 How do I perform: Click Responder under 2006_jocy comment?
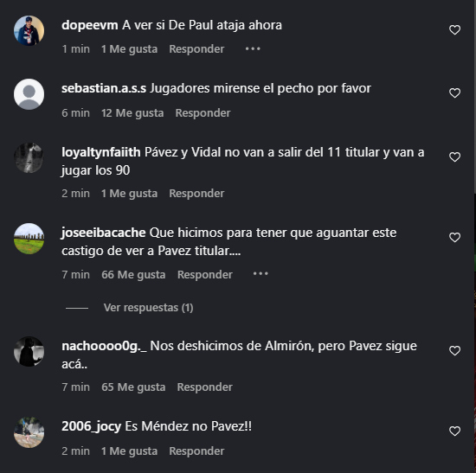tap(196, 451)
